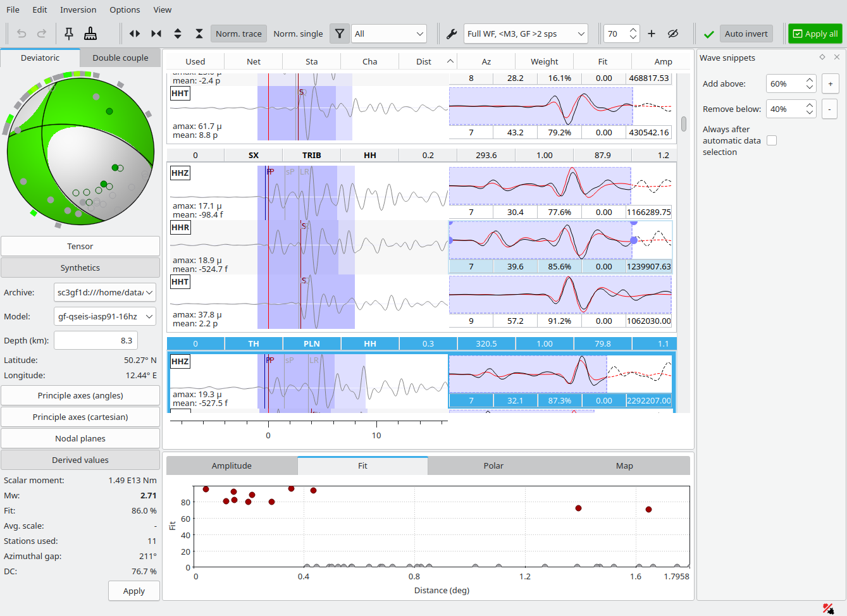Open the Model gf-qseis-iasp91-16hz dropdown

[x=105, y=316]
